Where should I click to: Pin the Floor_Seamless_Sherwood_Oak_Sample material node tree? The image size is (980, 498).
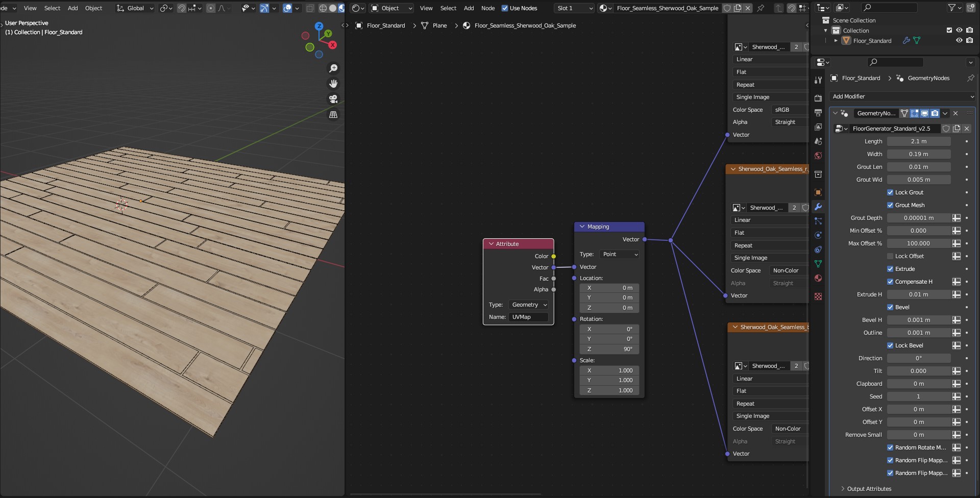pos(761,8)
